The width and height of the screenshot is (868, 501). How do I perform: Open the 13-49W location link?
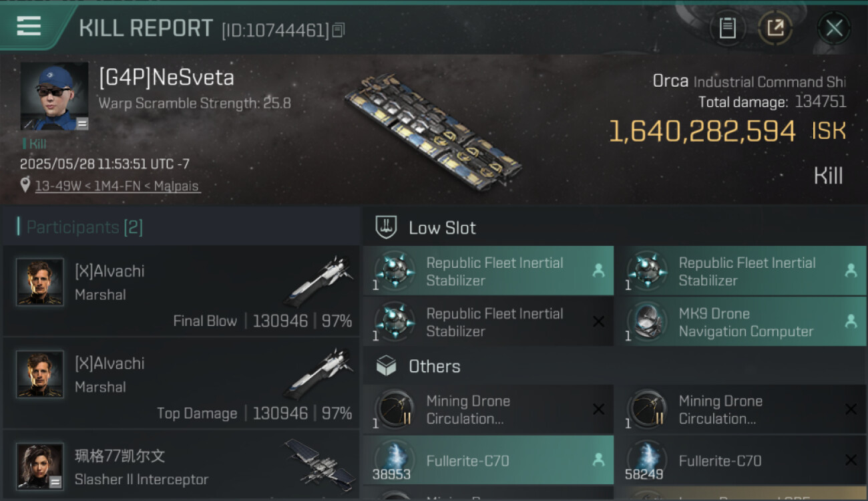click(117, 186)
